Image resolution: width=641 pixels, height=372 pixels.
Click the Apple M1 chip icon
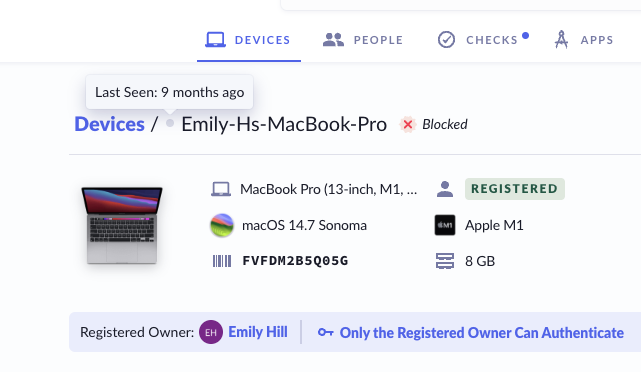(445, 225)
